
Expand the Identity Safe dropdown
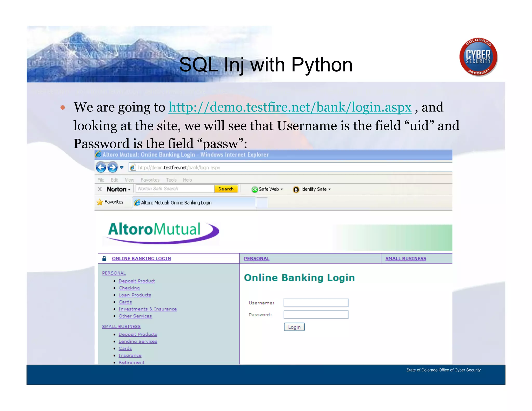coord(329,189)
